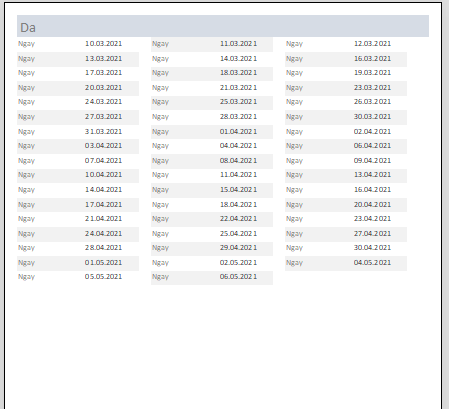This screenshot has height=409, width=449.
Task: Select the date 24.04.2021
Action: (103, 234)
